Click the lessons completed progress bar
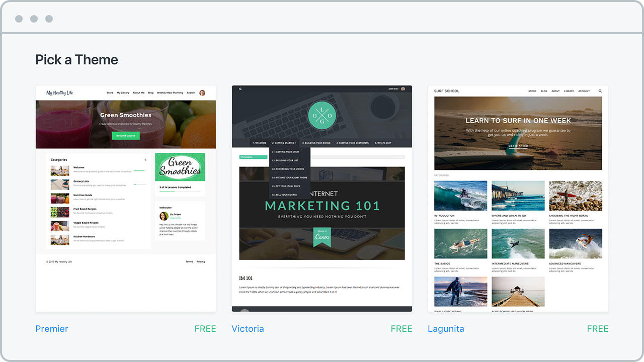Image resolution: width=644 pixels, height=362 pixels. pyautogui.click(x=180, y=192)
